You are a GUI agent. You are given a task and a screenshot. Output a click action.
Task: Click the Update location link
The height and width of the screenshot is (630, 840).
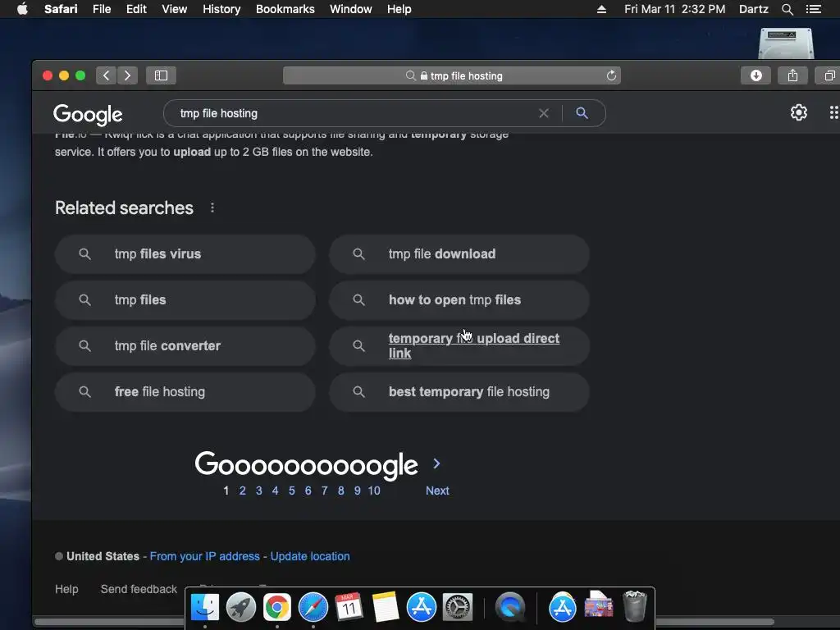click(309, 557)
